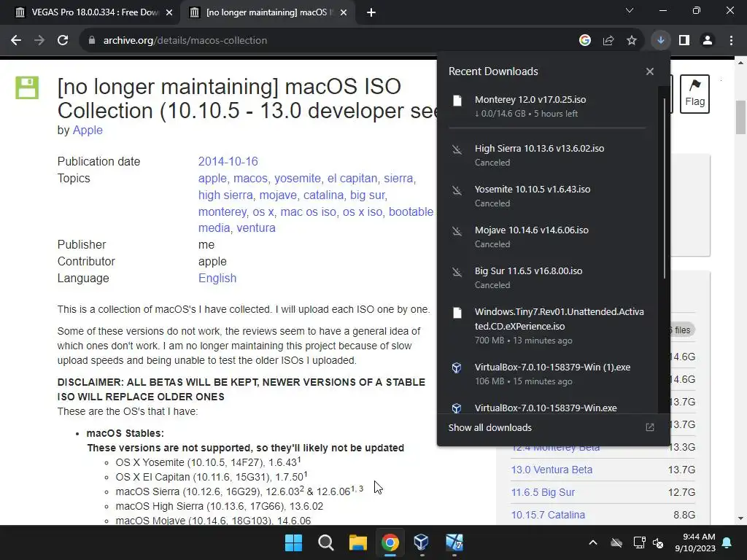The height and width of the screenshot is (560, 747).
Task: Reload the archive.org page
Action: tap(63, 41)
